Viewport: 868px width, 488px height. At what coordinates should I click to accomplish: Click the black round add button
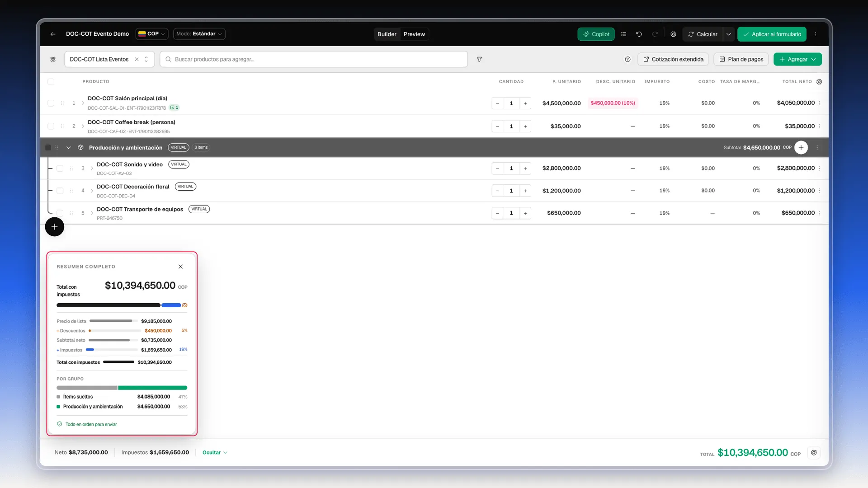pos(54,227)
